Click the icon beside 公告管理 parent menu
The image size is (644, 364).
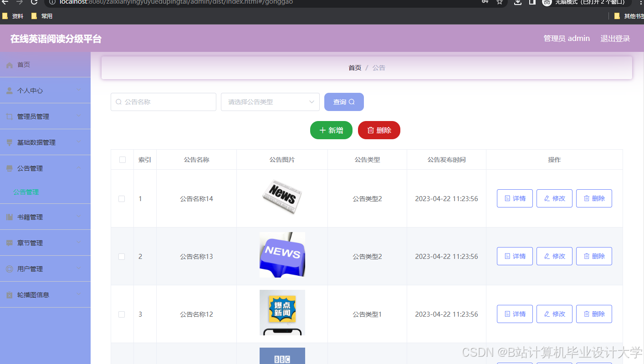pos(10,168)
